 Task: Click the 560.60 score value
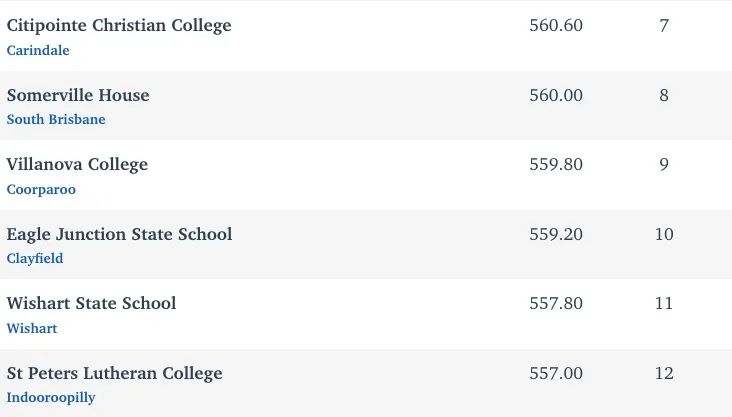coord(556,25)
